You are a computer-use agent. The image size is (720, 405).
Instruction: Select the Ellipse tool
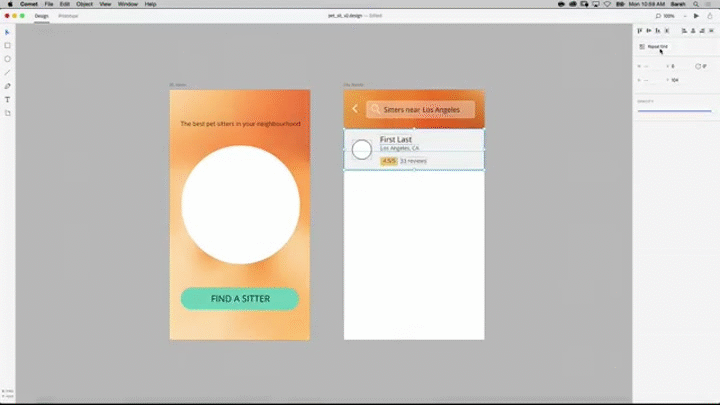click(8, 59)
